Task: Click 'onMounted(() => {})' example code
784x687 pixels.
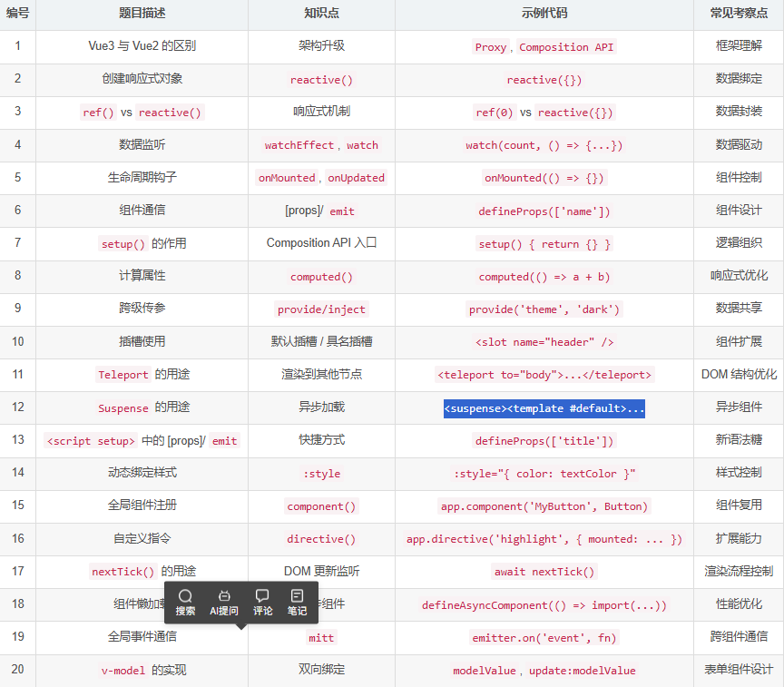Action: click(544, 178)
